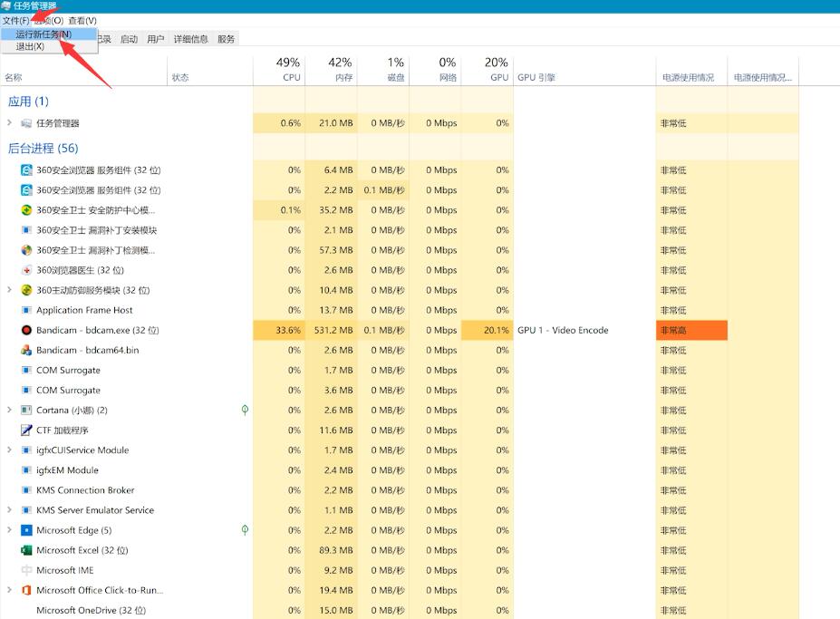Image resolution: width=840 pixels, height=619 pixels.
Task: Click the Task Manager app icon in process list
Action: [x=26, y=123]
